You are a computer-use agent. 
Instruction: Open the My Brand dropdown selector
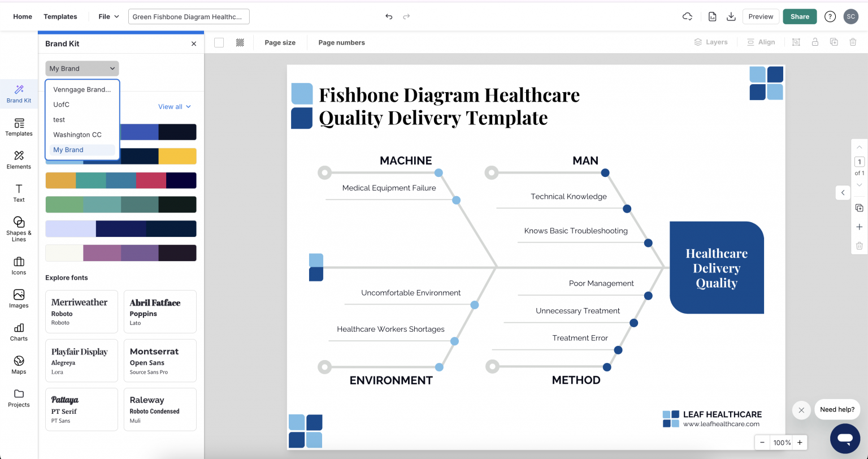[81, 68]
